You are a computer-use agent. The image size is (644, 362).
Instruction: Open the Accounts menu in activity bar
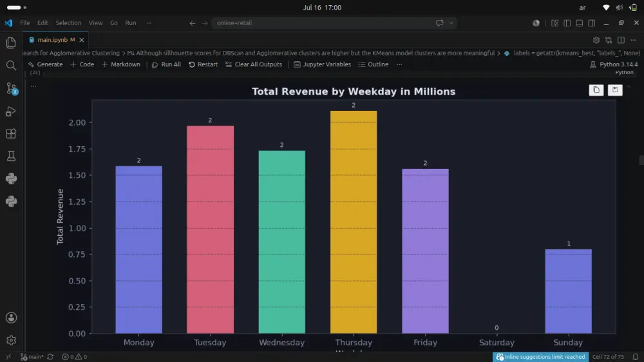pyautogui.click(x=11, y=318)
